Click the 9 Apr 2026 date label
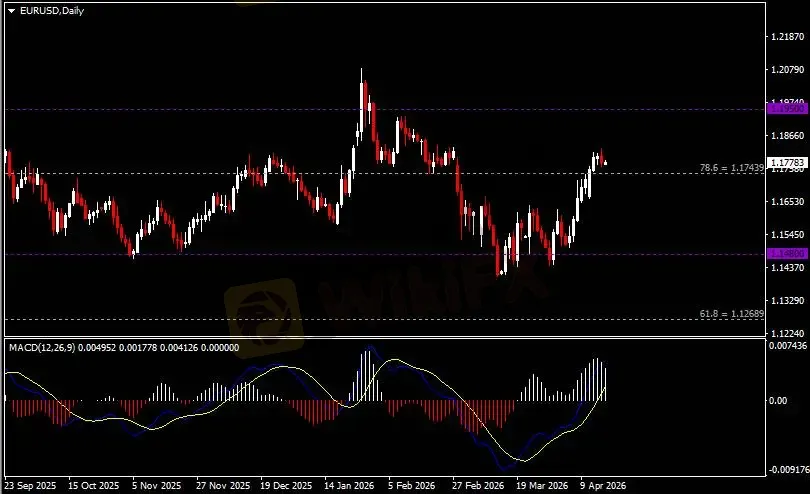 [x=603, y=486]
